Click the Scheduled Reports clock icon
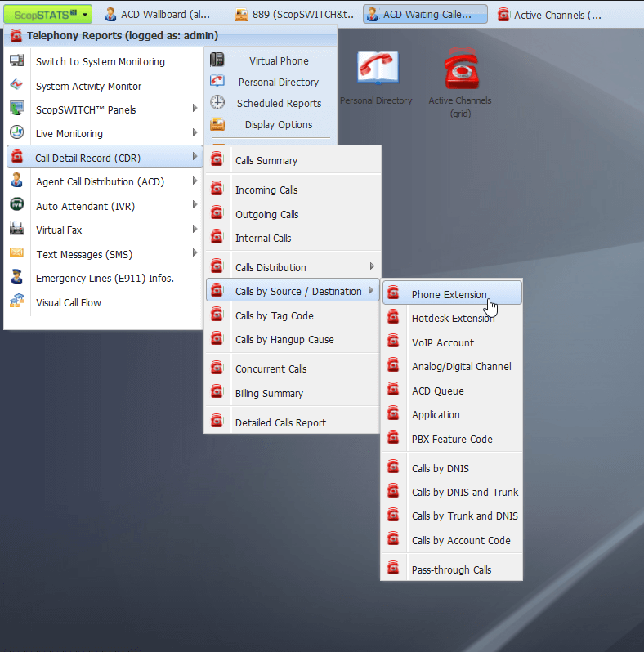 (x=217, y=103)
